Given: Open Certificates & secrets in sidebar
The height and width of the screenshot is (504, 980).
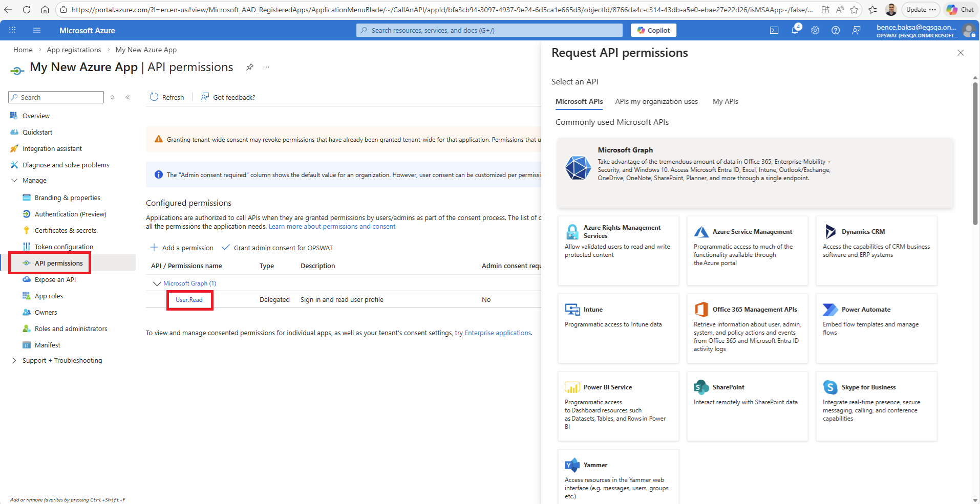Looking at the screenshot, I should pos(66,231).
